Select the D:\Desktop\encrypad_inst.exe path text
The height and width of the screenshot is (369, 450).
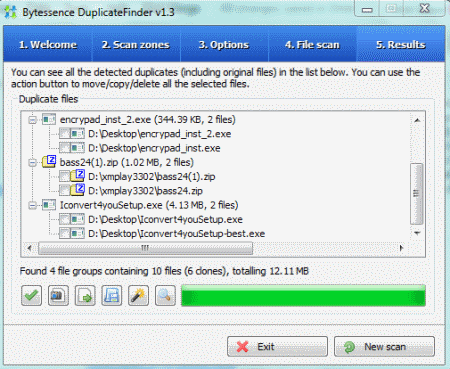[154, 148]
